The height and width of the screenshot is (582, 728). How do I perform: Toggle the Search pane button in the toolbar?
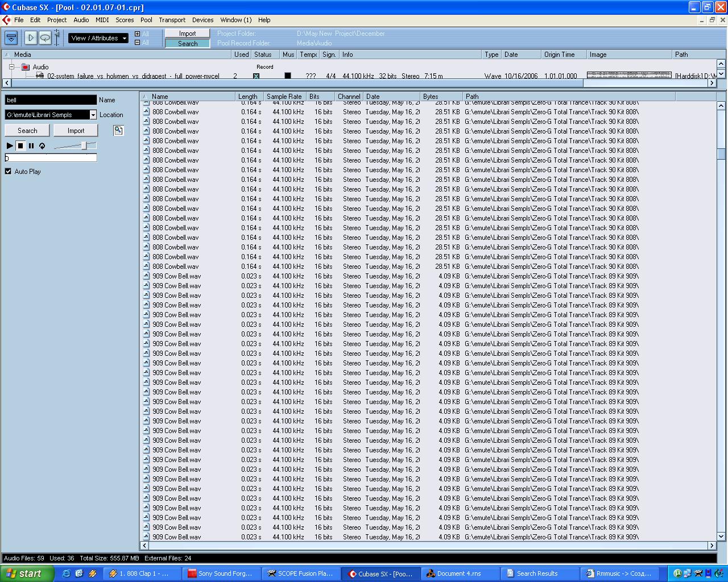click(x=188, y=44)
